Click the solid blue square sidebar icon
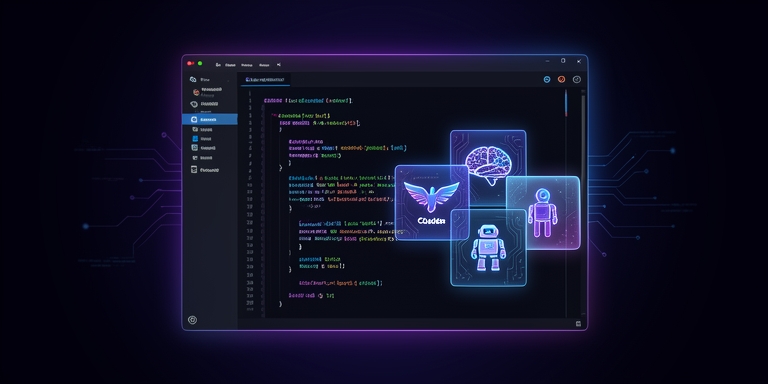Screen dimensions: 768x384 click(195, 139)
